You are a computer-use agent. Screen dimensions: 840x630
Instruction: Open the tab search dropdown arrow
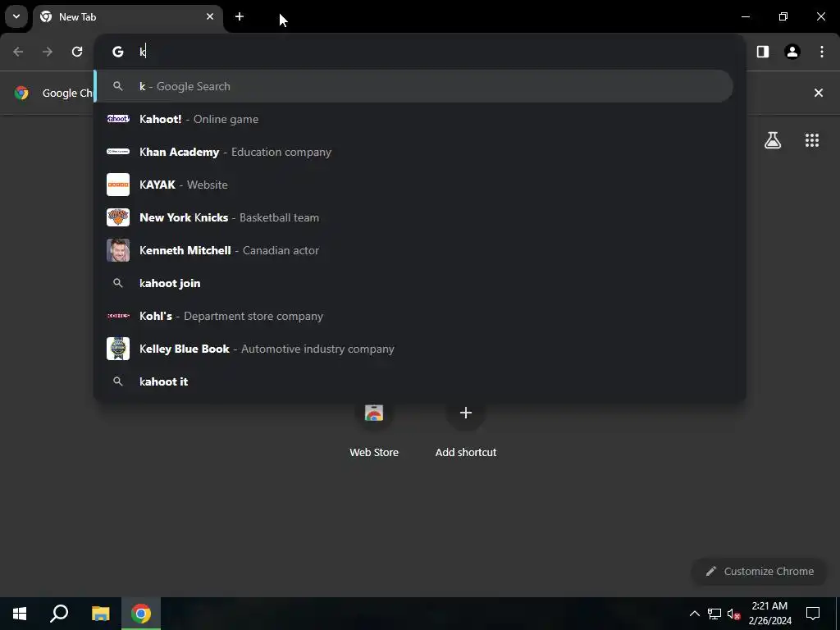click(16, 16)
